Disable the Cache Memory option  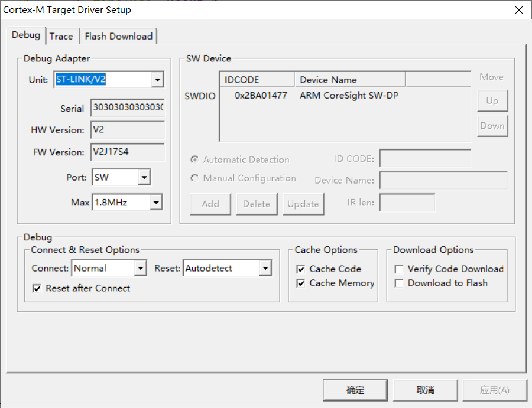click(301, 283)
